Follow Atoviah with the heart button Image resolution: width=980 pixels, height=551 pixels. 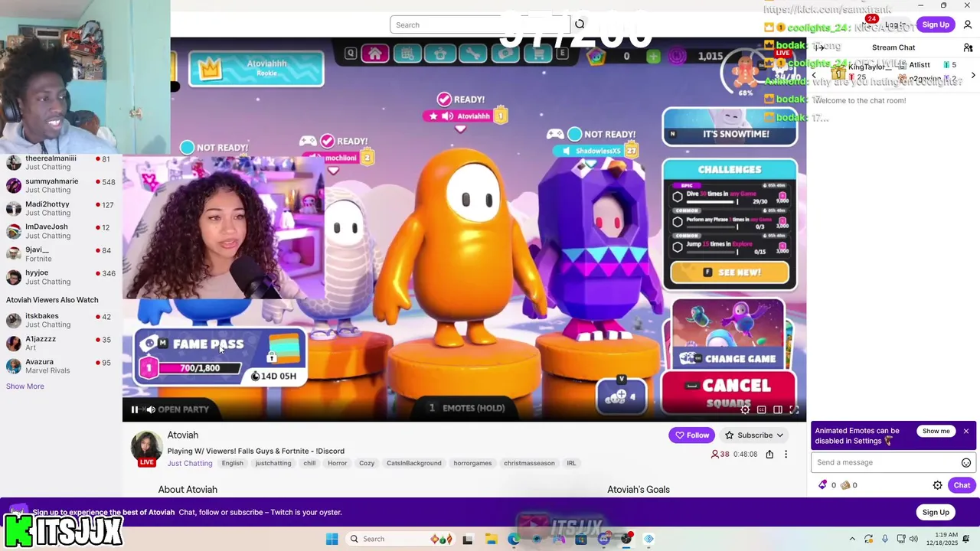691,435
